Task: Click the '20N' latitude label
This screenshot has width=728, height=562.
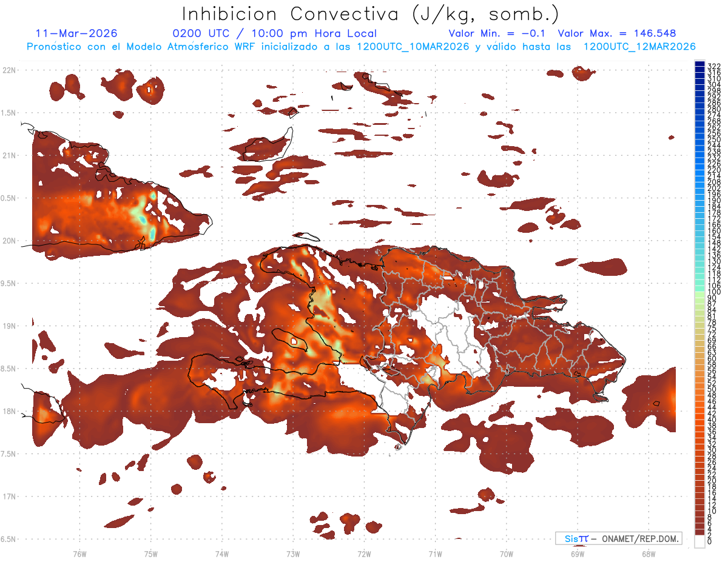Action: tap(9, 241)
